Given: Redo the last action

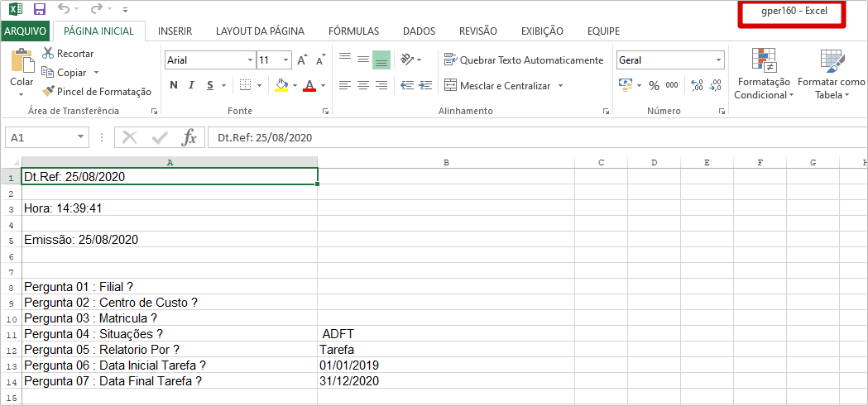Looking at the screenshot, I should pos(96,9).
